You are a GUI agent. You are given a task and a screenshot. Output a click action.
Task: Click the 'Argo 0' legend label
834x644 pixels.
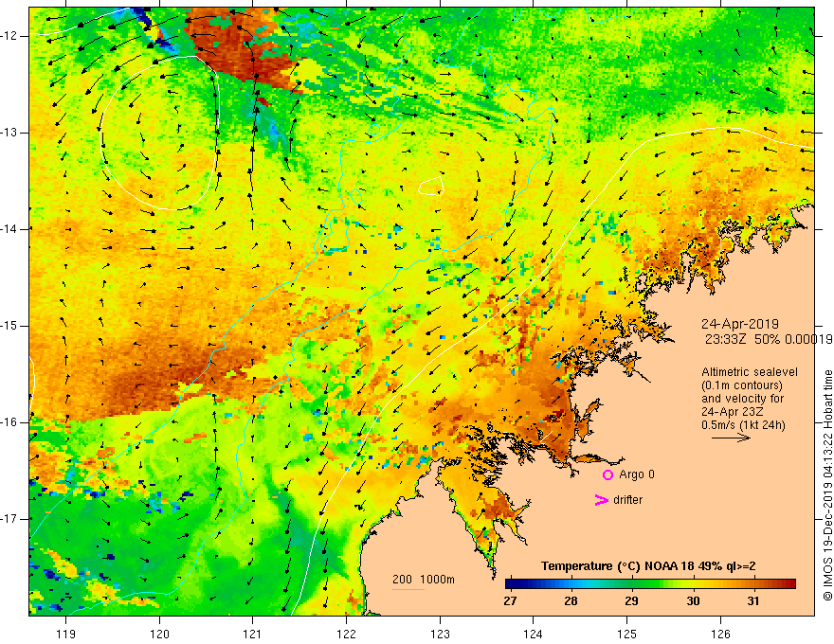(637, 474)
